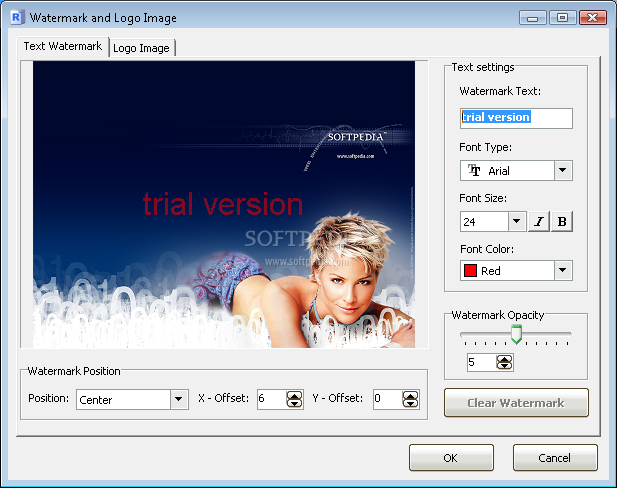Click the 'Watermark Text:' label
The image size is (617, 488).
tap(500, 91)
